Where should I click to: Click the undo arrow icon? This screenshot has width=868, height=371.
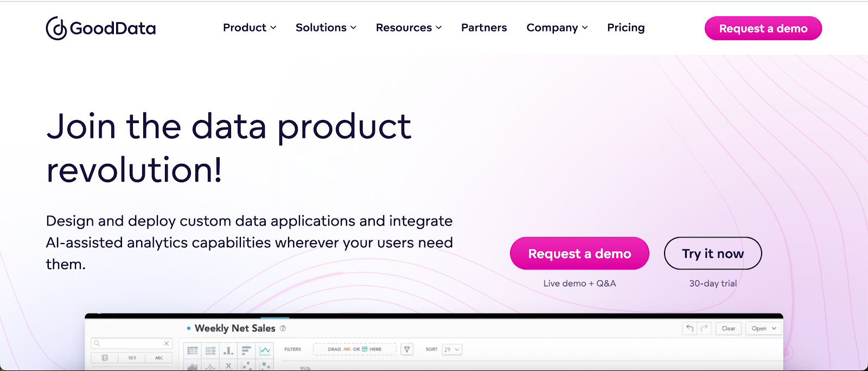[x=690, y=328]
